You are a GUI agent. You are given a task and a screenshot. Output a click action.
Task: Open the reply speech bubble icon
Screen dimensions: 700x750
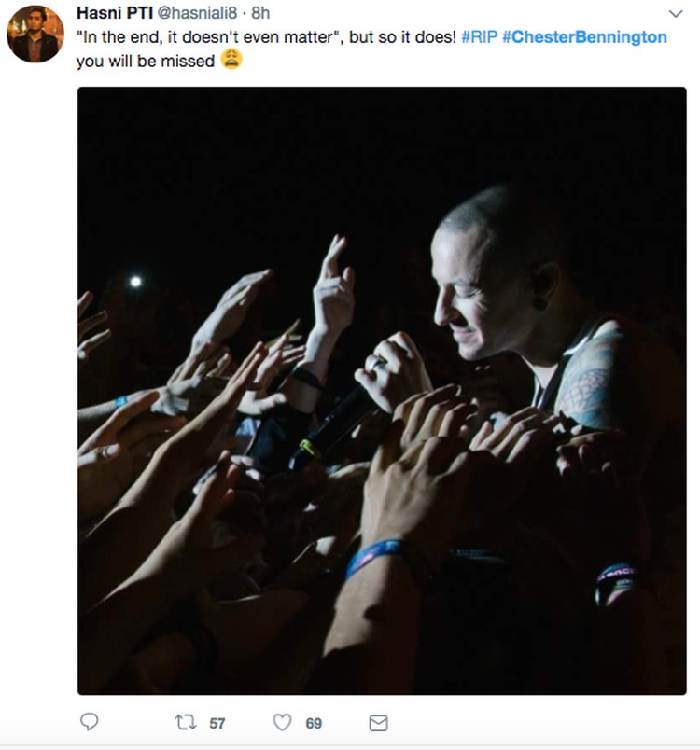89,722
